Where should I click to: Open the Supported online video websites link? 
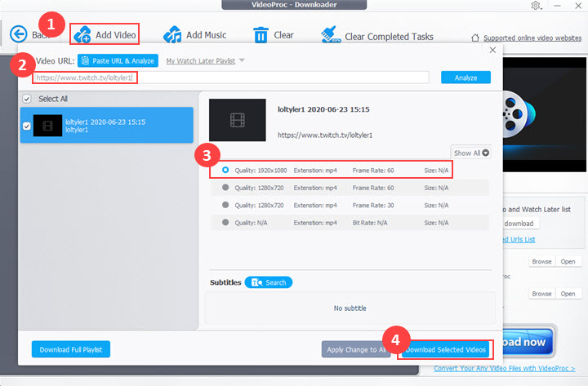coord(532,38)
